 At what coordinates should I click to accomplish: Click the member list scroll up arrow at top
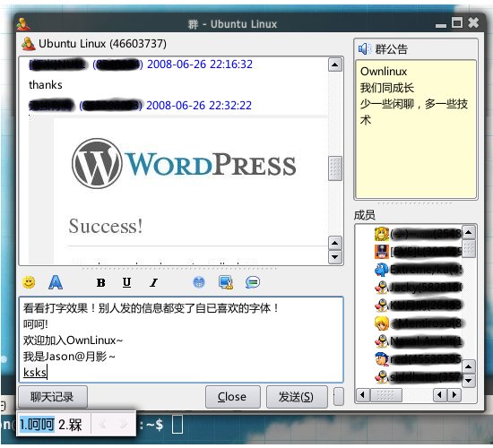coord(469,233)
